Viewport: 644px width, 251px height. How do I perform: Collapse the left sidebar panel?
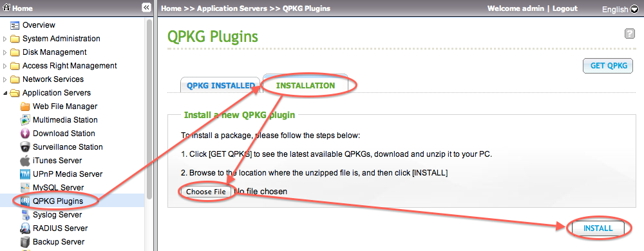coord(146,8)
